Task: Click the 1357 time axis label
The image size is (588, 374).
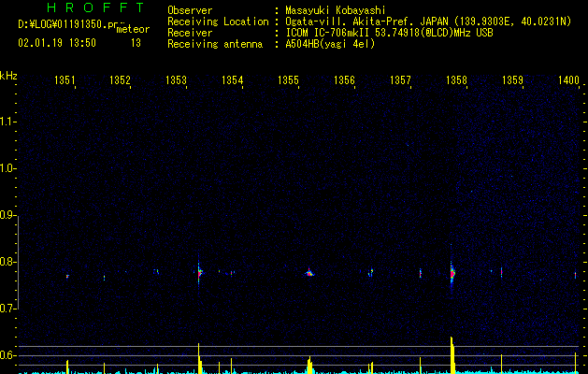Action: click(x=400, y=80)
